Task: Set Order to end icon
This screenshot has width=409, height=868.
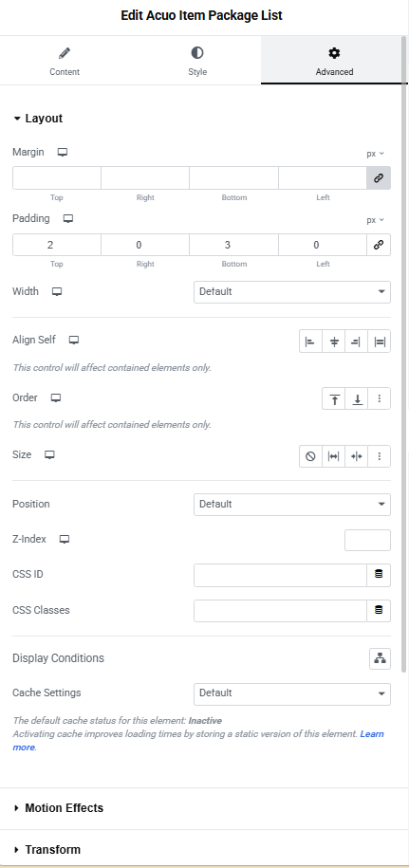Action: click(357, 398)
